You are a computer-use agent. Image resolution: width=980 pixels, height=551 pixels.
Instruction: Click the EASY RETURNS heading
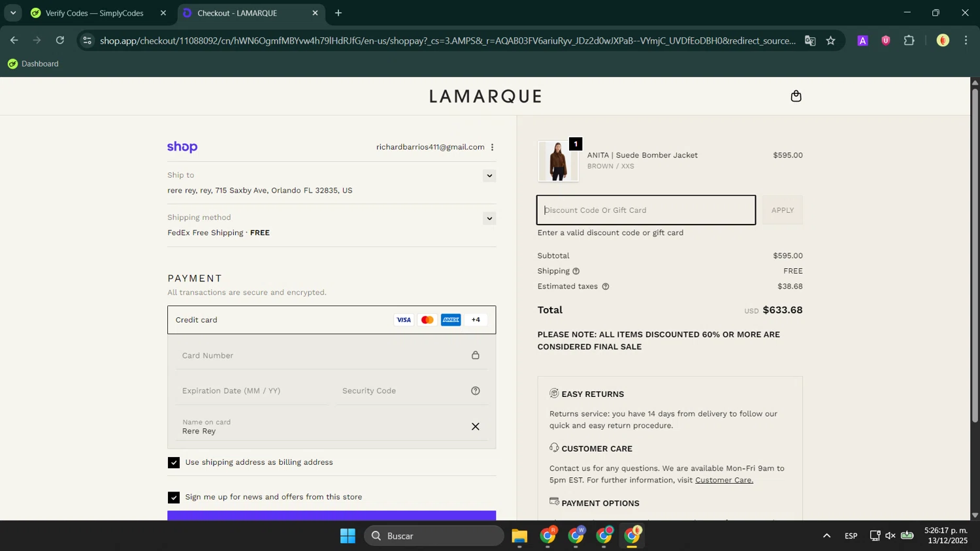point(593,394)
